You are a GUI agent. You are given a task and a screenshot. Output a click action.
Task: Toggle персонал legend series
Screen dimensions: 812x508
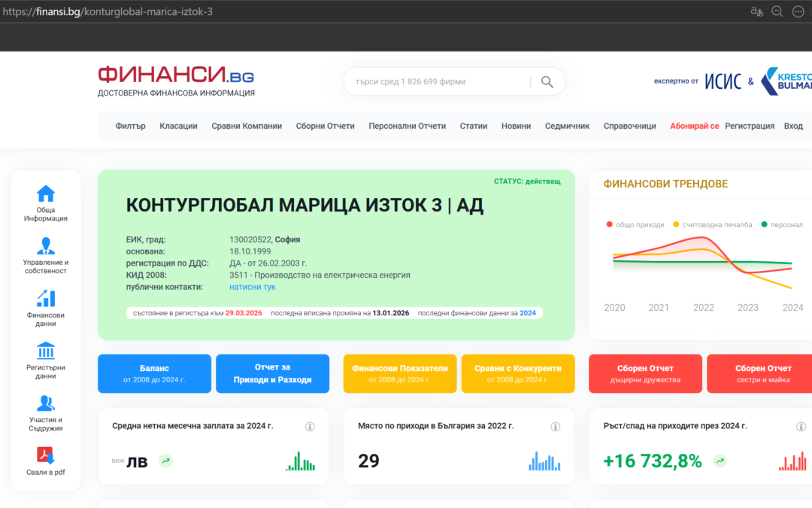782,224
